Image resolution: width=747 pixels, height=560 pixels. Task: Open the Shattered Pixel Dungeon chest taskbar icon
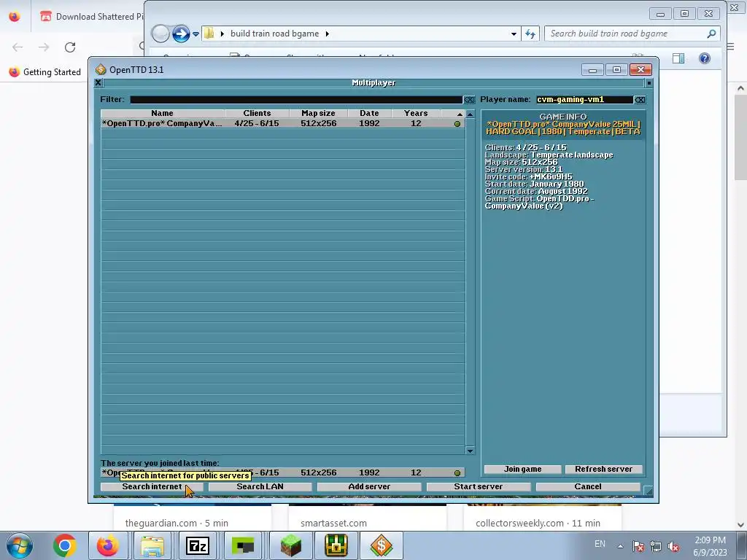[336, 545]
